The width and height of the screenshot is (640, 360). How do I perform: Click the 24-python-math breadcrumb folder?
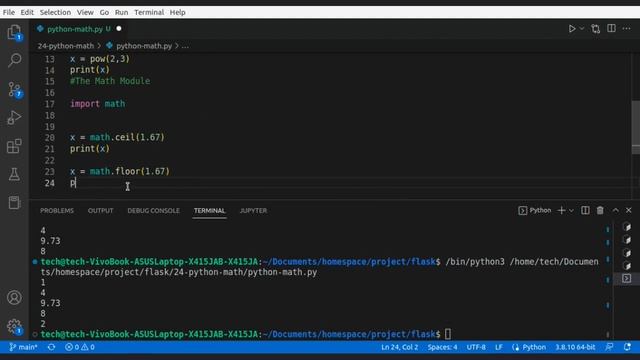click(x=66, y=46)
